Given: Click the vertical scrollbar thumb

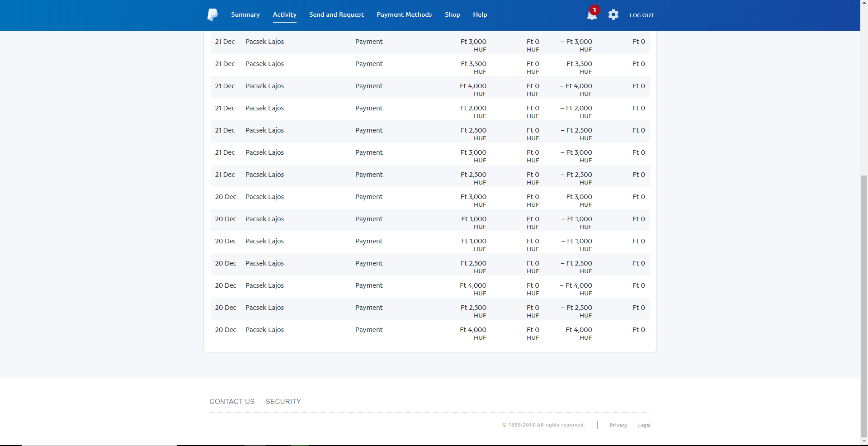Looking at the screenshot, I should click(x=864, y=305).
